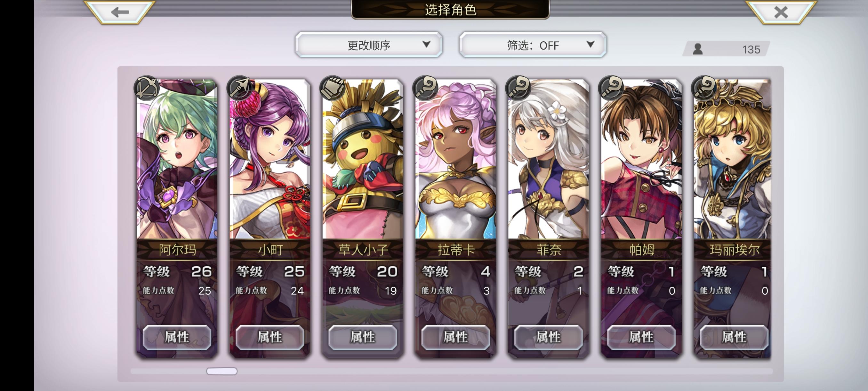Select the 菲奈 character portrait
The width and height of the screenshot is (868, 391).
549,159
